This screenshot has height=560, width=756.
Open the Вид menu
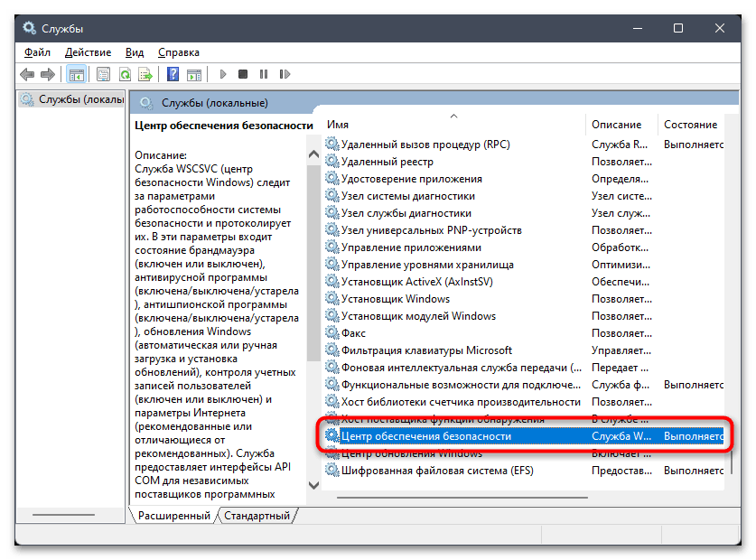(x=135, y=52)
